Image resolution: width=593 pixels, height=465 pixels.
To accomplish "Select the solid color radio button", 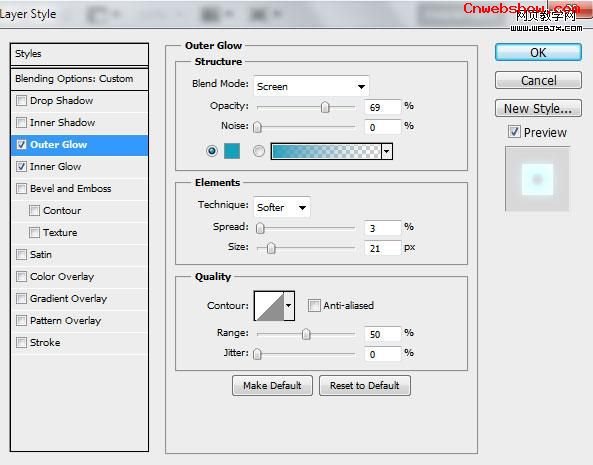I will click(212, 151).
